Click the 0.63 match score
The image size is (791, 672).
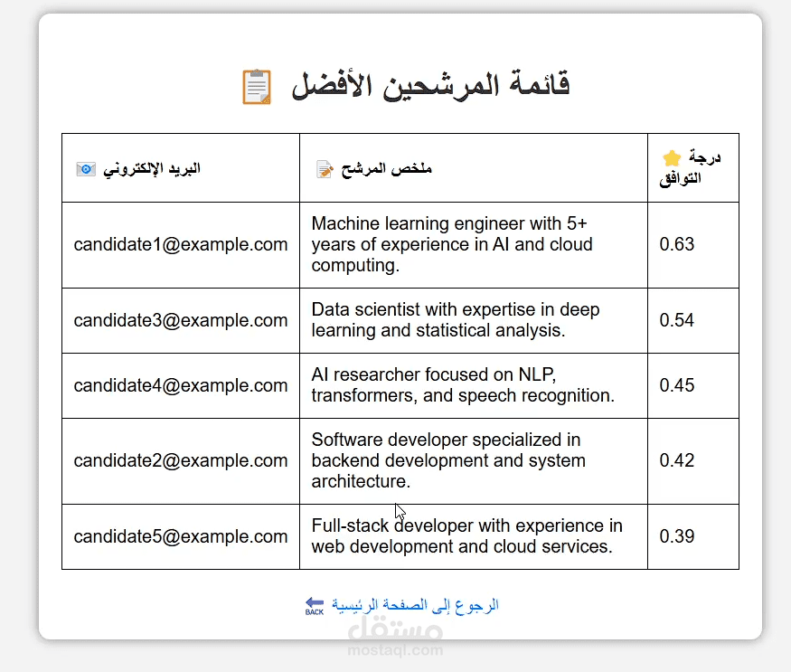677,244
